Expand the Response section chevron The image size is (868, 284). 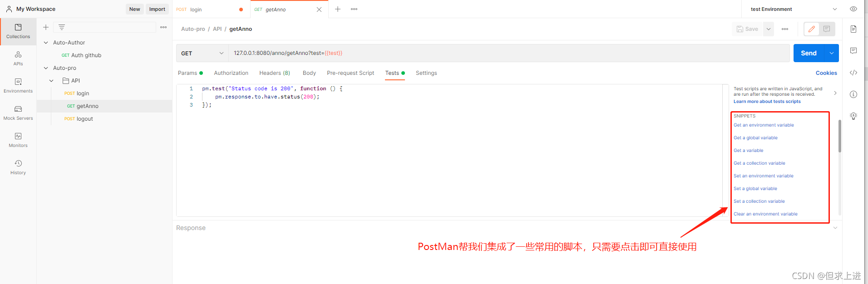click(835, 228)
